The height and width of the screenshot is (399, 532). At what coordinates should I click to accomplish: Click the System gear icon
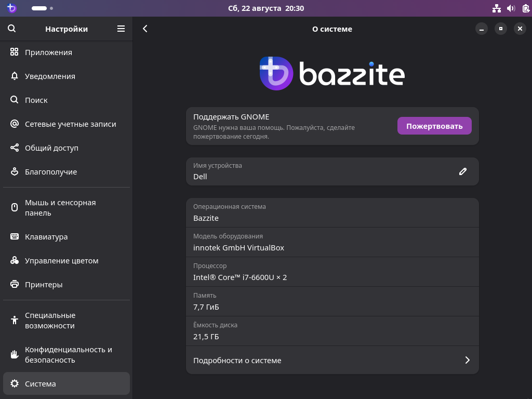(14, 383)
